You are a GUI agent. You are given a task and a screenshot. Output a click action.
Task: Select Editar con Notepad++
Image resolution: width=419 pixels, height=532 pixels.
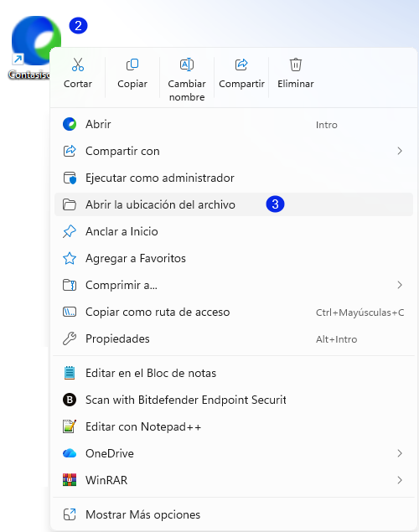coord(234,426)
